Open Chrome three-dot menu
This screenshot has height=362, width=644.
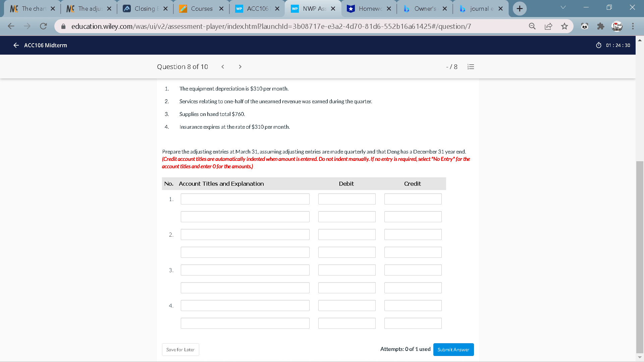pos(633,26)
